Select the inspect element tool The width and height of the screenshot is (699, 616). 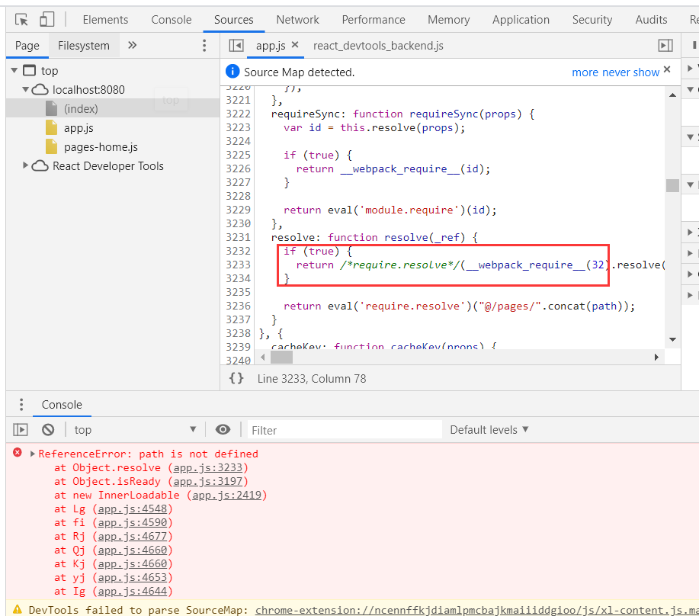21,19
